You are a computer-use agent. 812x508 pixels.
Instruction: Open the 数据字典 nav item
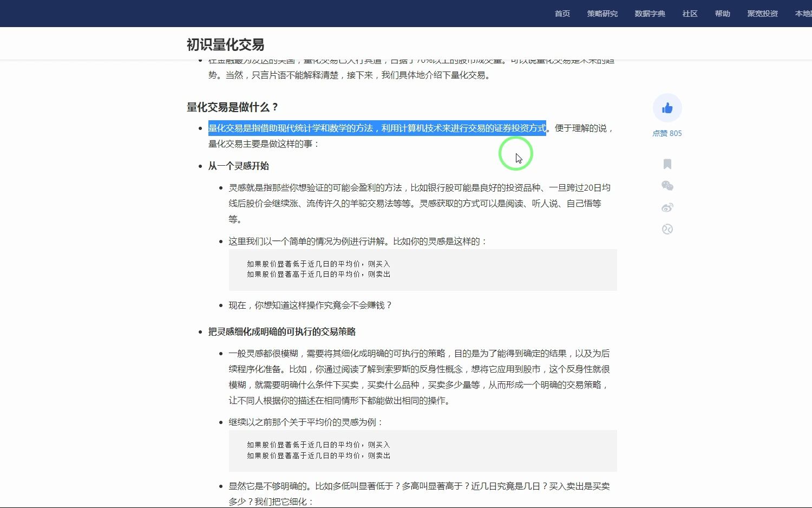click(650, 14)
